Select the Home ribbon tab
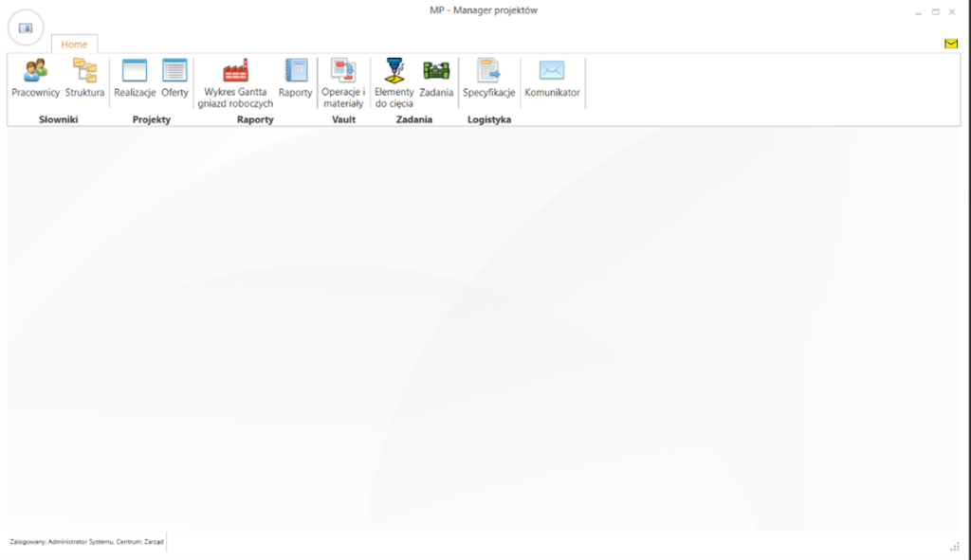Image resolution: width=971 pixels, height=560 pixels. 74,45
